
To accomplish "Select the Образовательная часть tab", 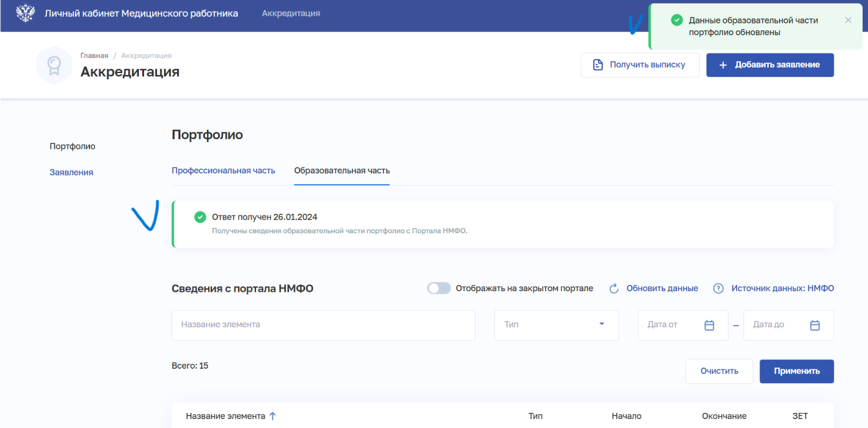I will pyautogui.click(x=342, y=171).
